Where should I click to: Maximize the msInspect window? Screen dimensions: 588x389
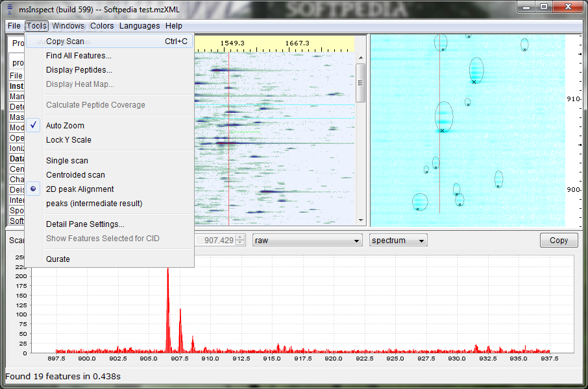point(544,6)
